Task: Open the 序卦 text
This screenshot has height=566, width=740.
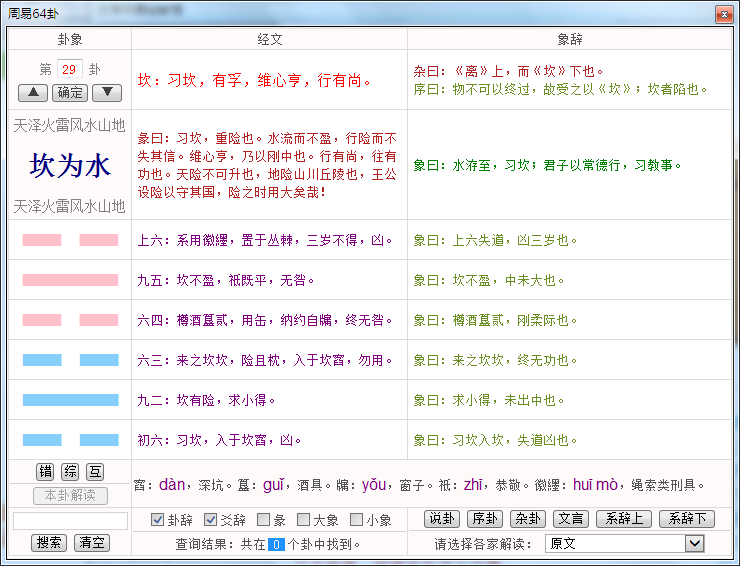Action: [484, 519]
